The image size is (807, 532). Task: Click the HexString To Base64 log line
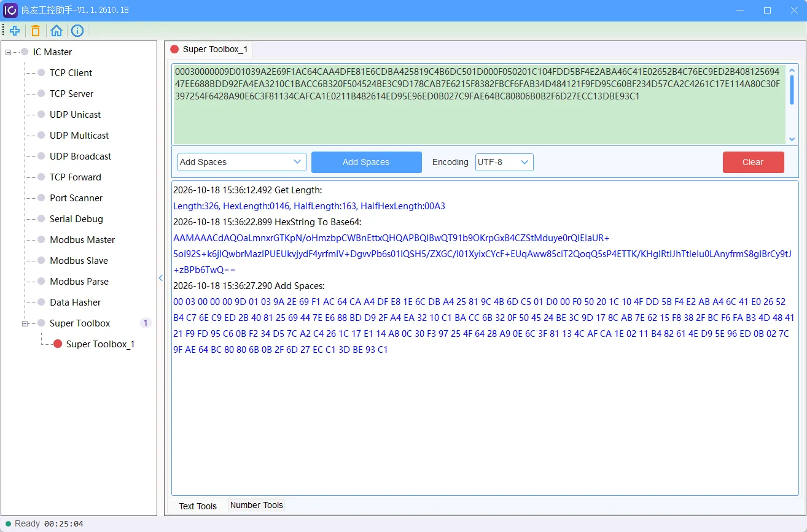pyautogui.click(x=267, y=222)
